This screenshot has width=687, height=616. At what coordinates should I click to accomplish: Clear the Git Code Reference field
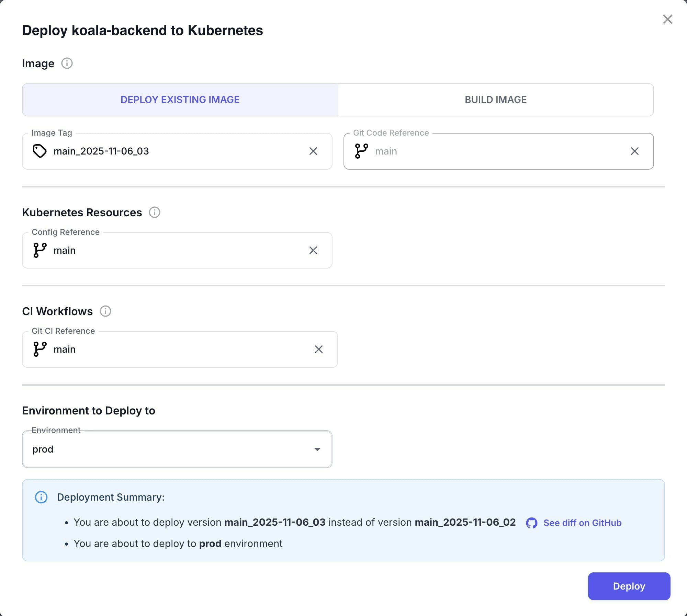tap(634, 151)
